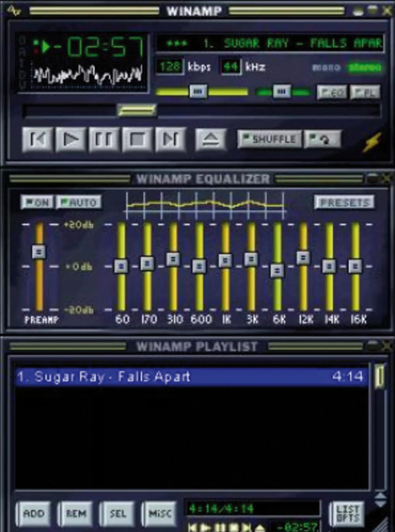395x532 pixels.
Task: Click the 14K band slider handle
Action: tap(329, 266)
